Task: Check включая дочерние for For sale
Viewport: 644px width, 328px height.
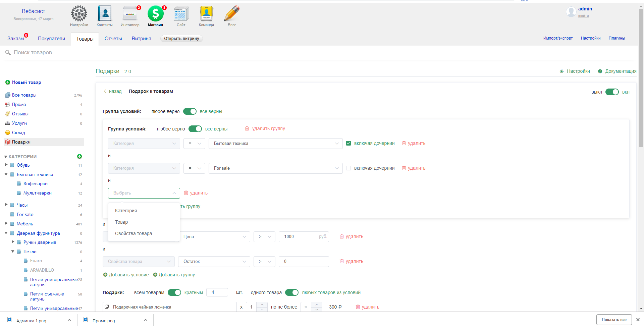Action: click(x=348, y=168)
